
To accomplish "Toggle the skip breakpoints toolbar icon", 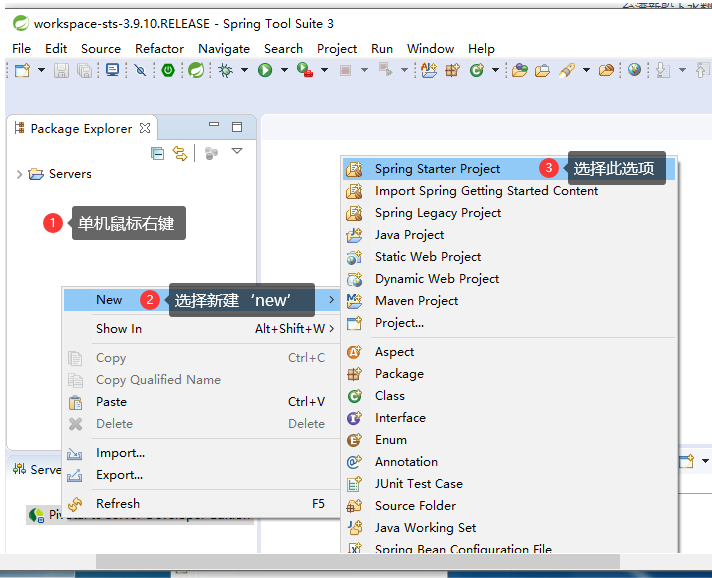I will coord(140,70).
